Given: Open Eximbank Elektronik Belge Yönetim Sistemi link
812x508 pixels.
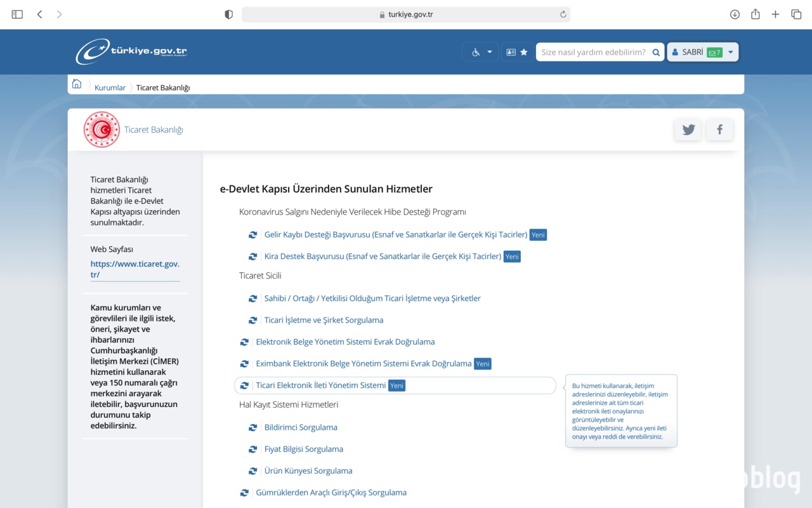Looking at the screenshot, I should (x=363, y=364).
